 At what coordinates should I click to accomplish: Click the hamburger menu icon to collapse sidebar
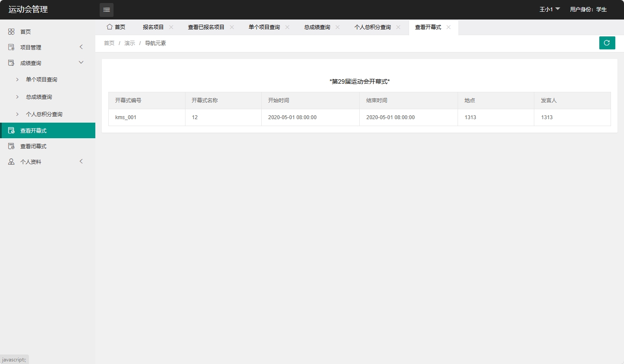pos(106,10)
